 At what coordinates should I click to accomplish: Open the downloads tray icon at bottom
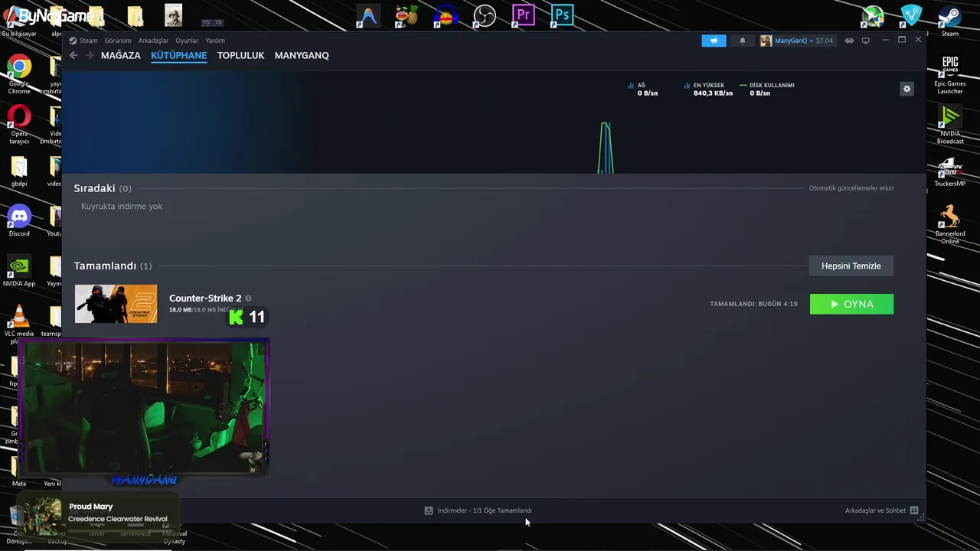point(429,510)
